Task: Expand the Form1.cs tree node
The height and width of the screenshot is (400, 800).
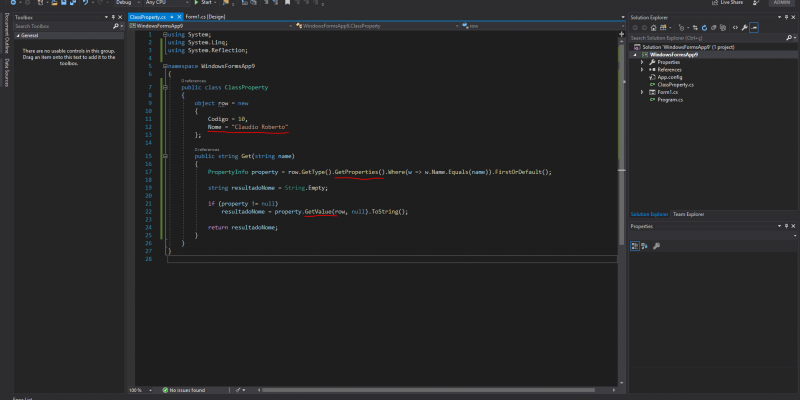Action: click(x=643, y=92)
